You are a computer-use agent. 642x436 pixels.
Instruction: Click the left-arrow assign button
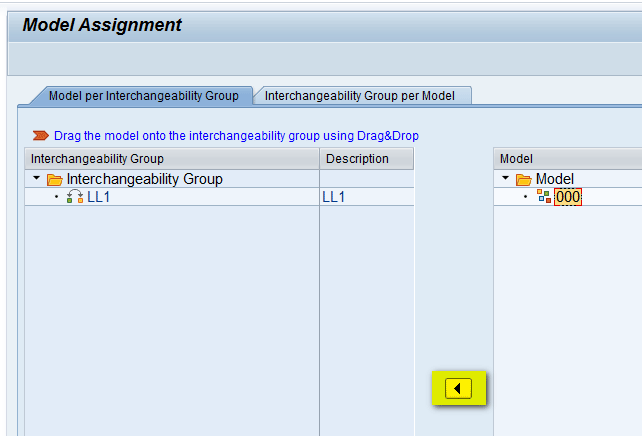[458, 389]
